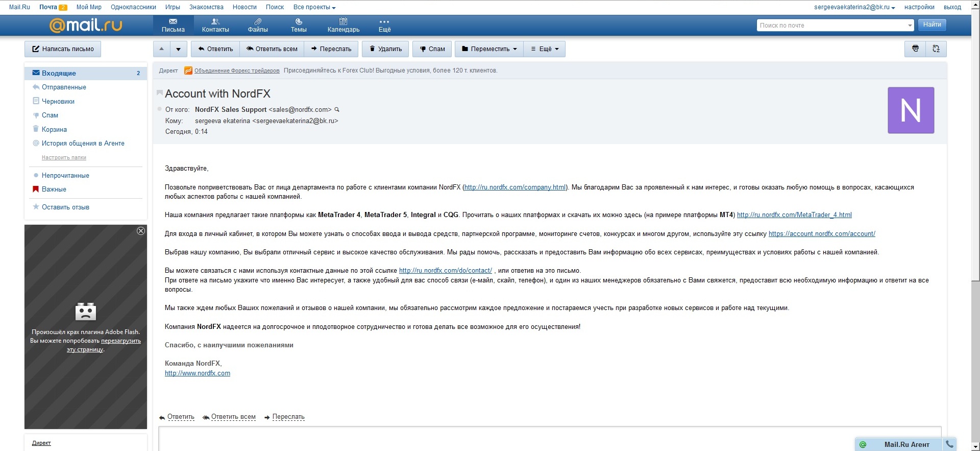Open the MetaTrader_4.html link
Screen dimensions: 980x451
pyautogui.click(x=794, y=215)
